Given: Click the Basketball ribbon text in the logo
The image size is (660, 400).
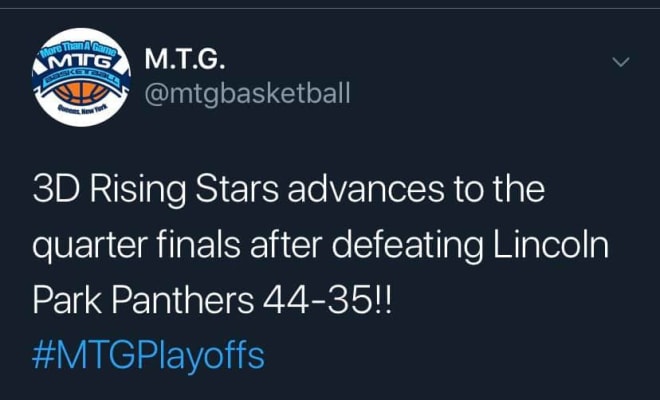Looking at the screenshot, I should pyautogui.click(x=82, y=77).
